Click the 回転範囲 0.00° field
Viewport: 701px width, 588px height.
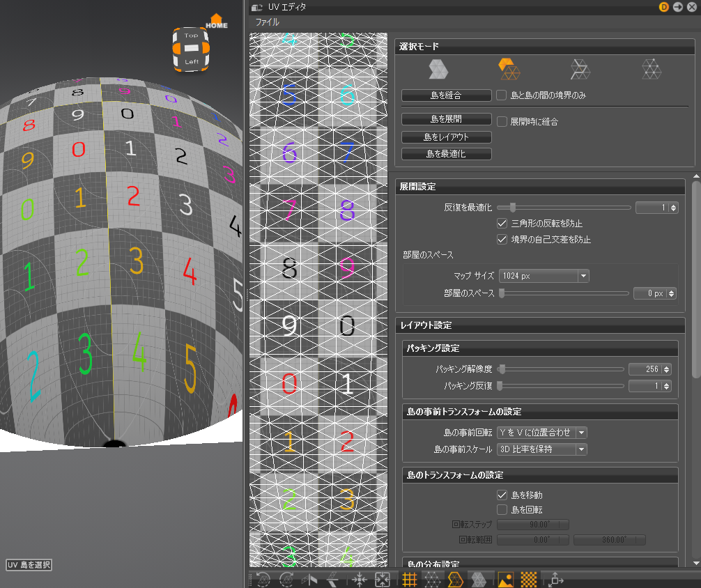coord(533,540)
